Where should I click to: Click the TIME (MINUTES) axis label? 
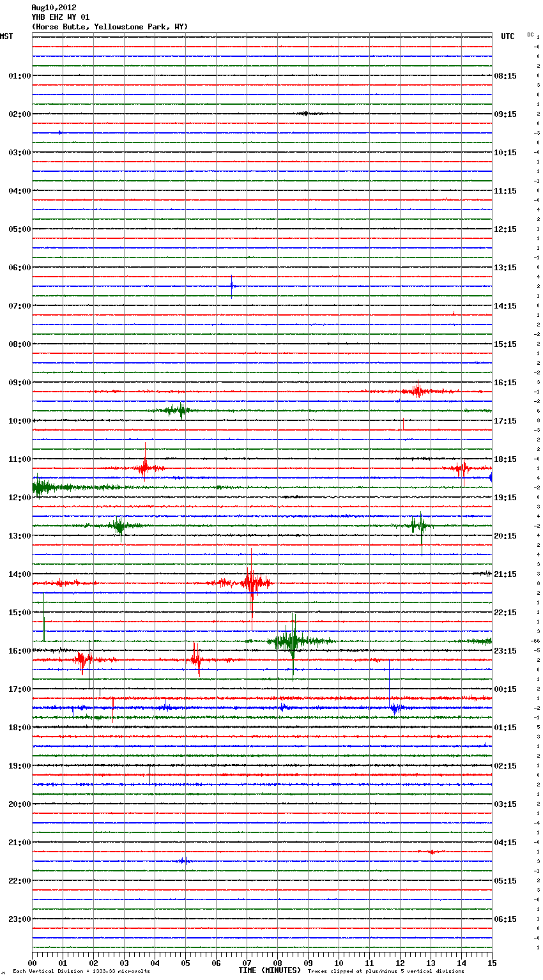(270, 970)
